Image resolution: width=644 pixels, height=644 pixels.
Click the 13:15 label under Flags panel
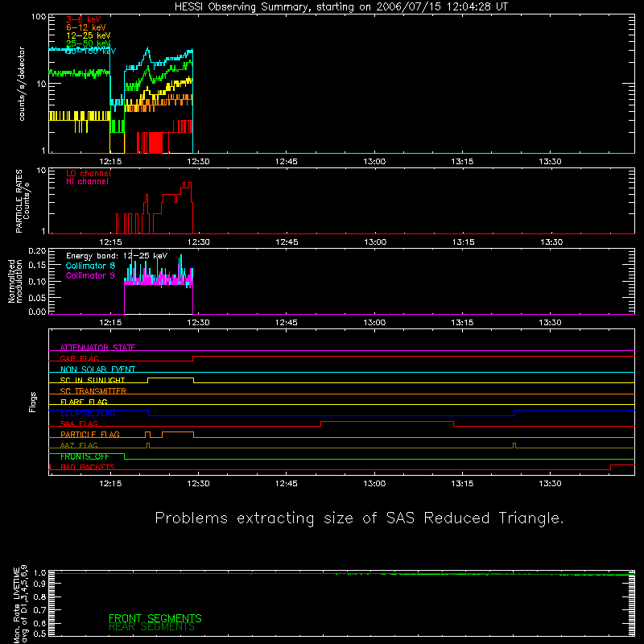(x=462, y=484)
